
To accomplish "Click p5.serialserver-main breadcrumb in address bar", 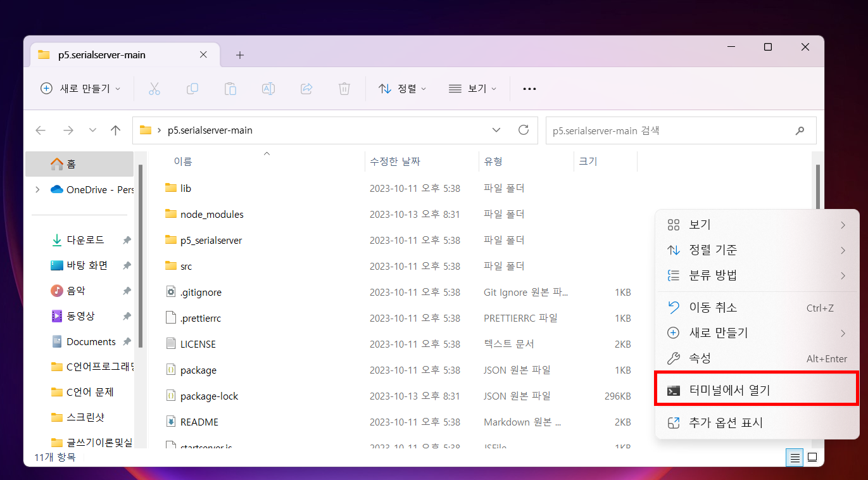I will point(210,130).
